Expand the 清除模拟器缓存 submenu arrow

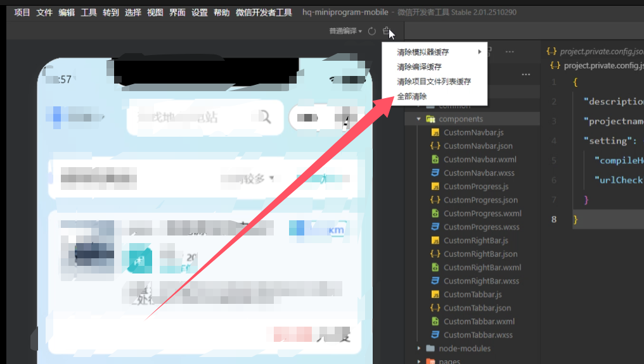pos(479,52)
